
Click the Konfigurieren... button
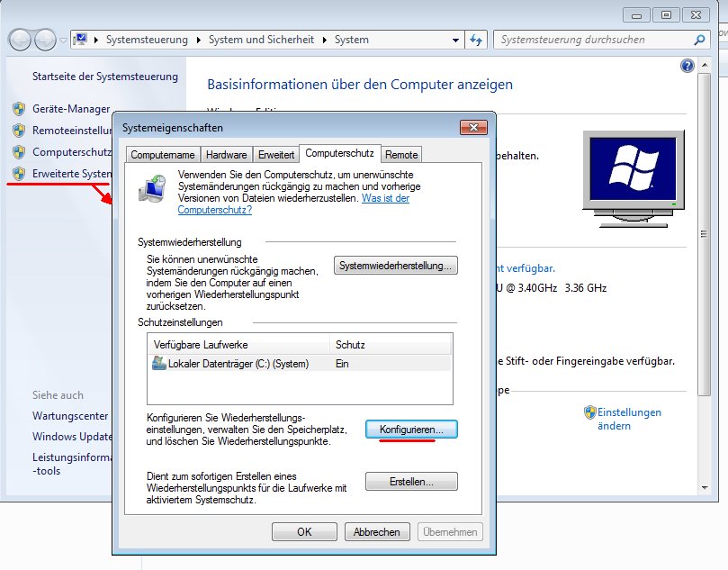pyautogui.click(x=411, y=430)
